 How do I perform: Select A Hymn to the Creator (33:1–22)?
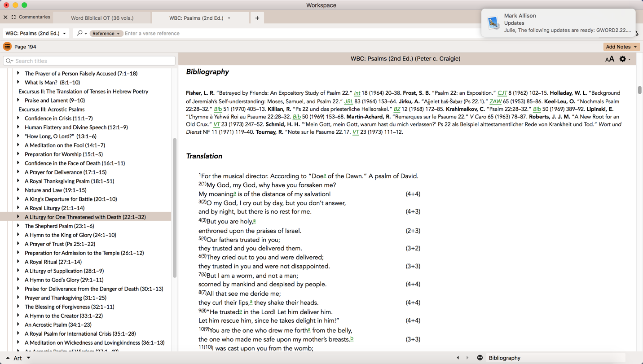[x=64, y=316]
